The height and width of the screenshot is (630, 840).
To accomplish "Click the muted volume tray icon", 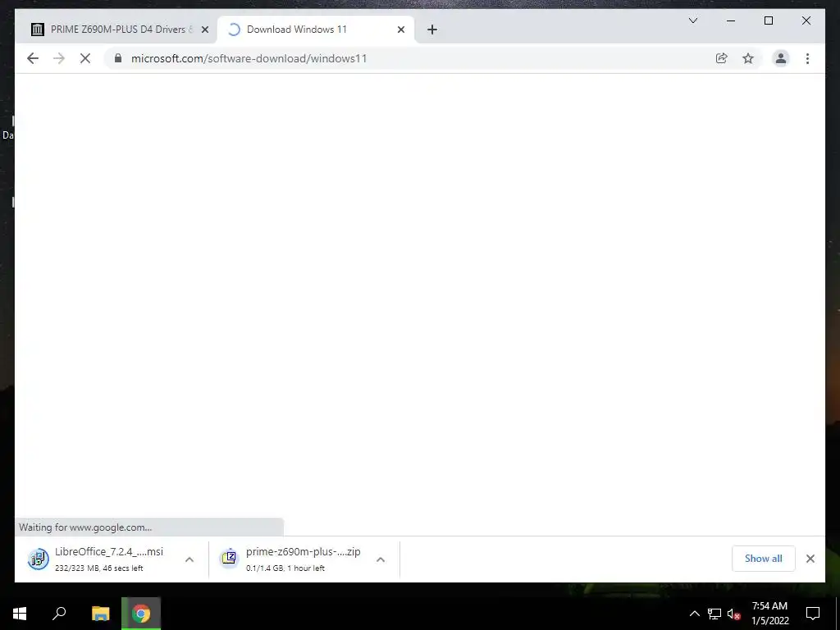I will 733,614.
